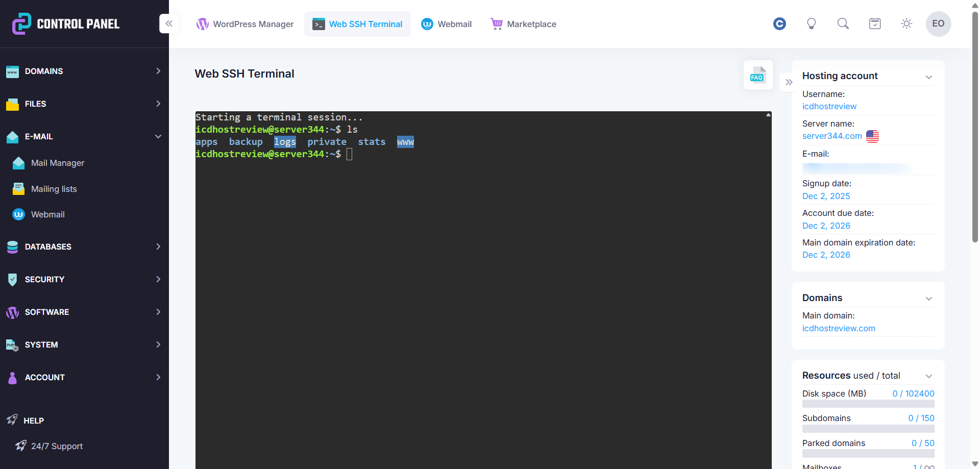Expand the ACCOUNT sidebar section

coord(84,378)
